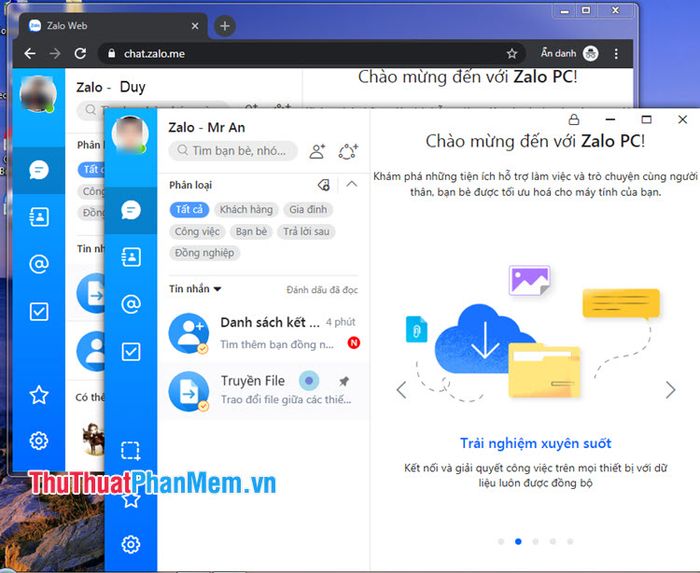Click Create Group icon in Zalo PC
700x573 pixels.
348,151
